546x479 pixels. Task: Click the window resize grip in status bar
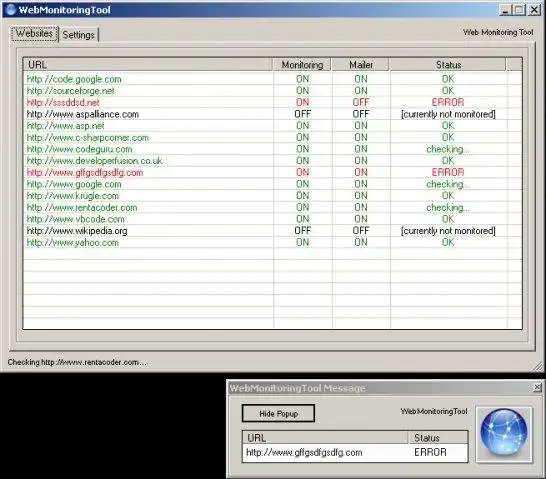[538, 366]
